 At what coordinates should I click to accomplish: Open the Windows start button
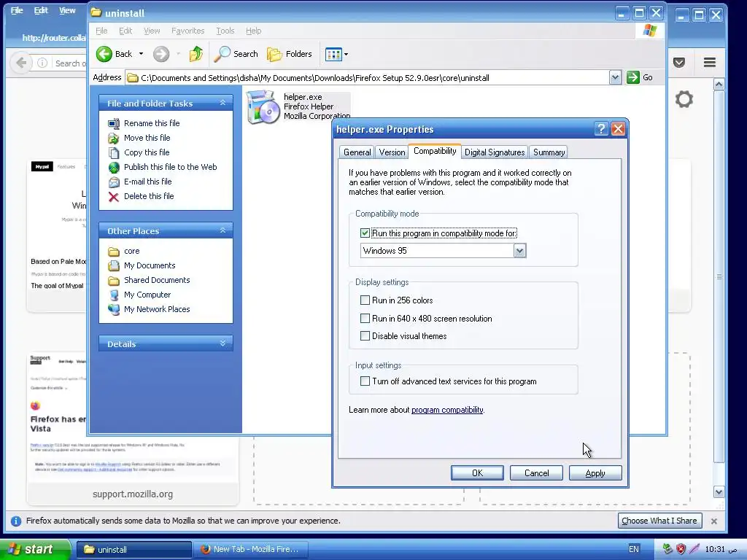pos(35,550)
